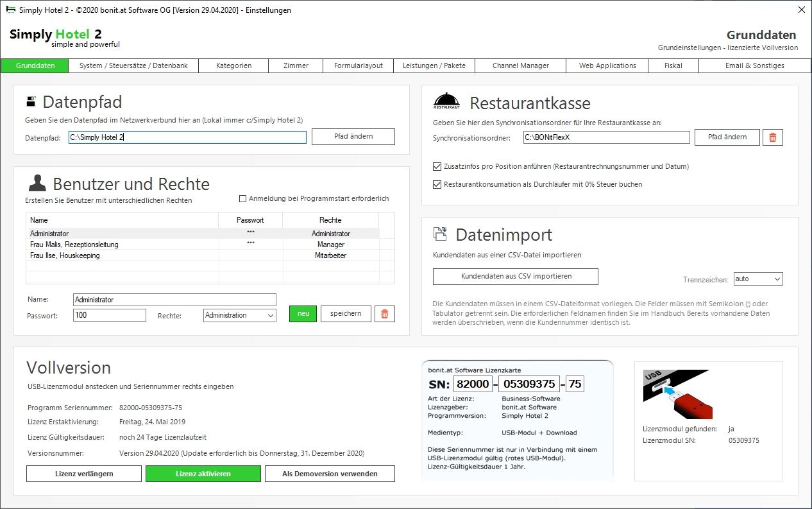
Task: Uncheck Zusatzinfos pro Position anführen
Action: [x=437, y=166]
